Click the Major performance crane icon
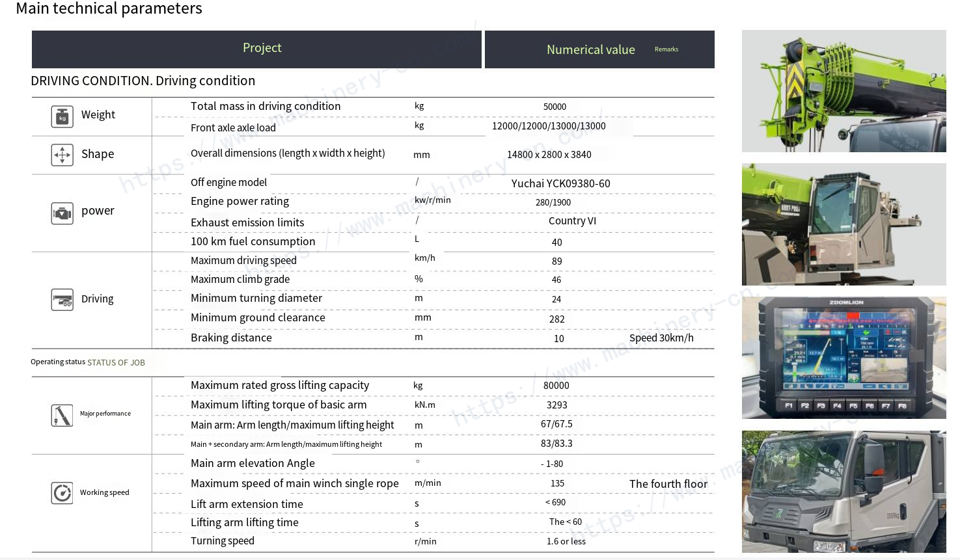 pyautogui.click(x=62, y=415)
